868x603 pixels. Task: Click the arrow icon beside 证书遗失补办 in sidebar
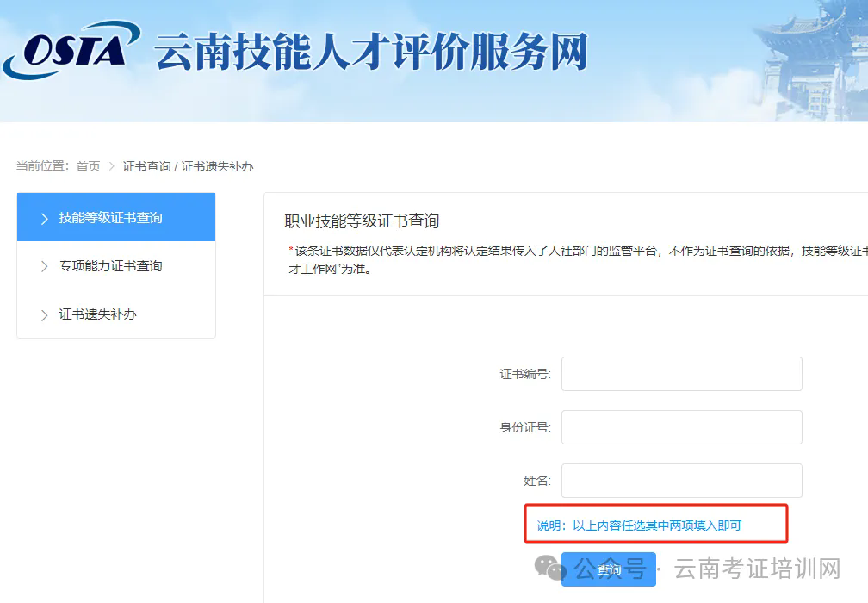pyautogui.click(x=45, y=315)
